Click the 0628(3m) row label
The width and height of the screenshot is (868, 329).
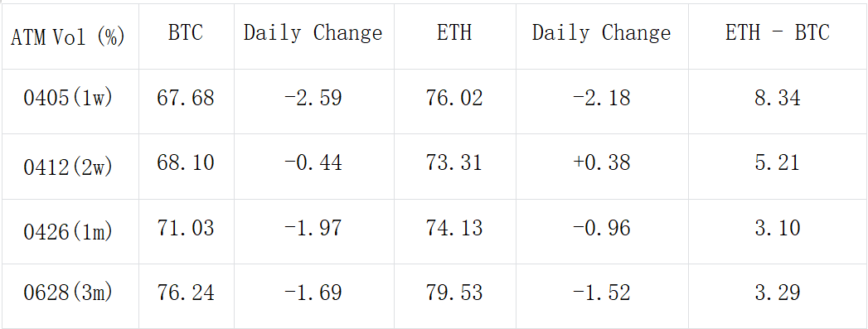point(70,297)
